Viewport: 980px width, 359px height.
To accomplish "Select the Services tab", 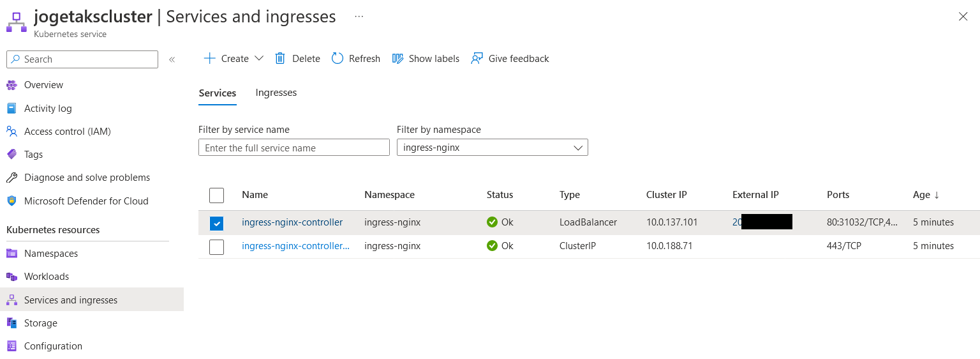I will pyautogui.click(x=218, y=93).
